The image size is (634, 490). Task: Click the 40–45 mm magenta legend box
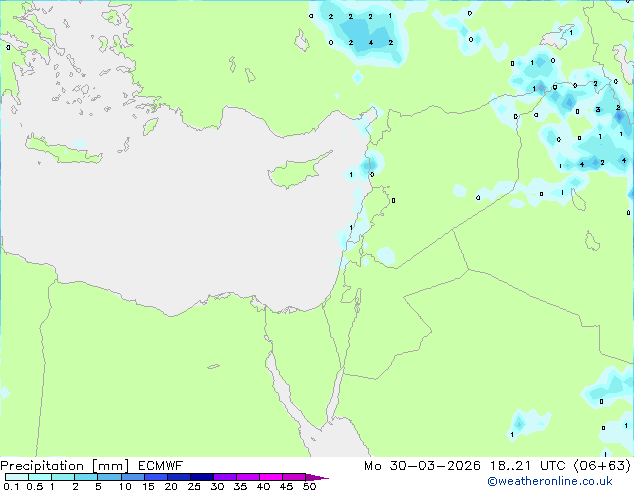(x=271, y=477)
